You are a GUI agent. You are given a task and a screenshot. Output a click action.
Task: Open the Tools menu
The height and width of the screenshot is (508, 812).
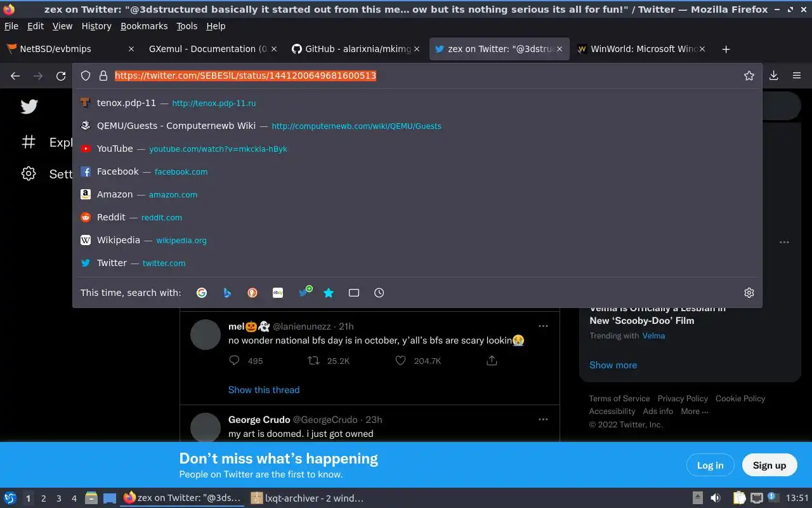click(x=187, y=26)
